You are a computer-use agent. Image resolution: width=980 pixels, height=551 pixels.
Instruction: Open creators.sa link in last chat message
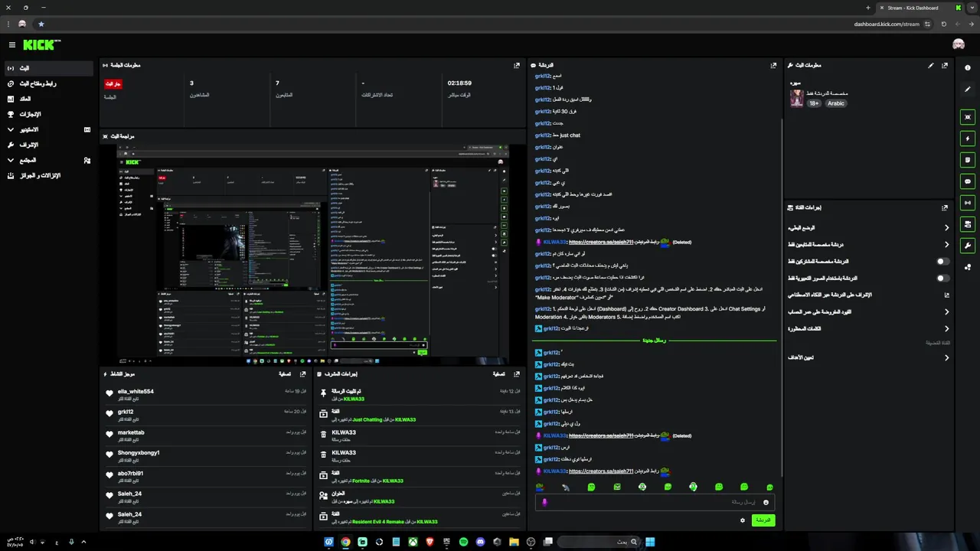tap(601, 471)
